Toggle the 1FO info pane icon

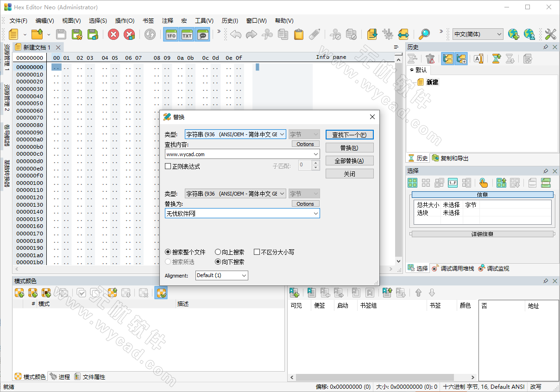tap(170, 34)
